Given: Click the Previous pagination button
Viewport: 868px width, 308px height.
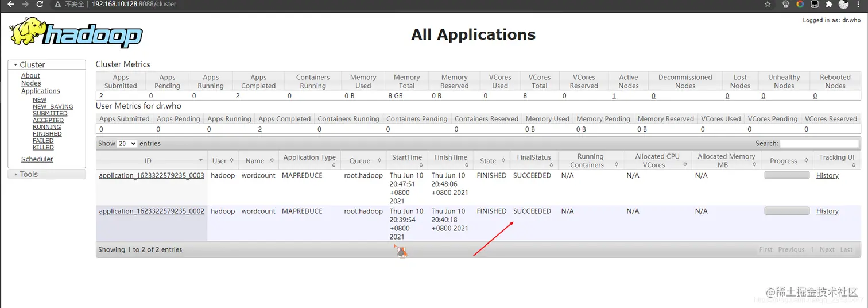Looking at the screenshot, I should point(791,249).
